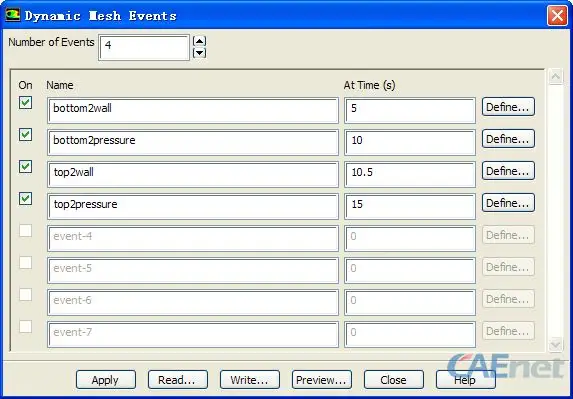Uncheck the bottom2pressure event checkbox
573x399 pixels.
click(25, 134)
